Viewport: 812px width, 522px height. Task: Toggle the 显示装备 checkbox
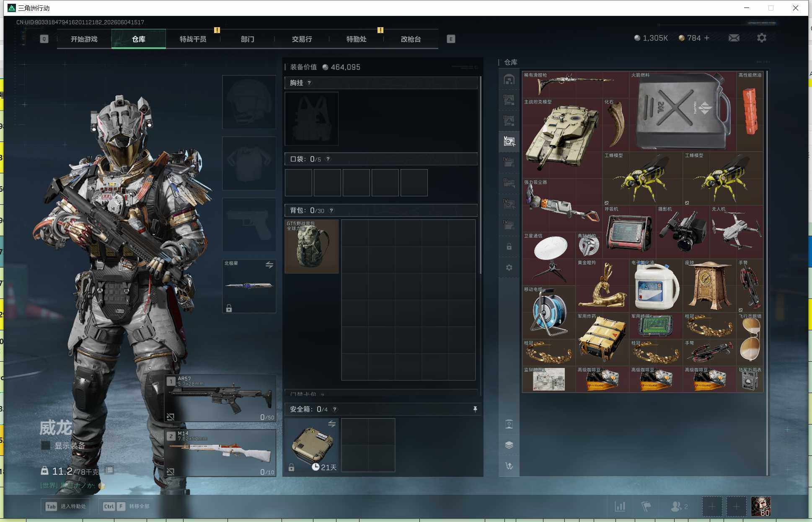click(x=46, y=445)
